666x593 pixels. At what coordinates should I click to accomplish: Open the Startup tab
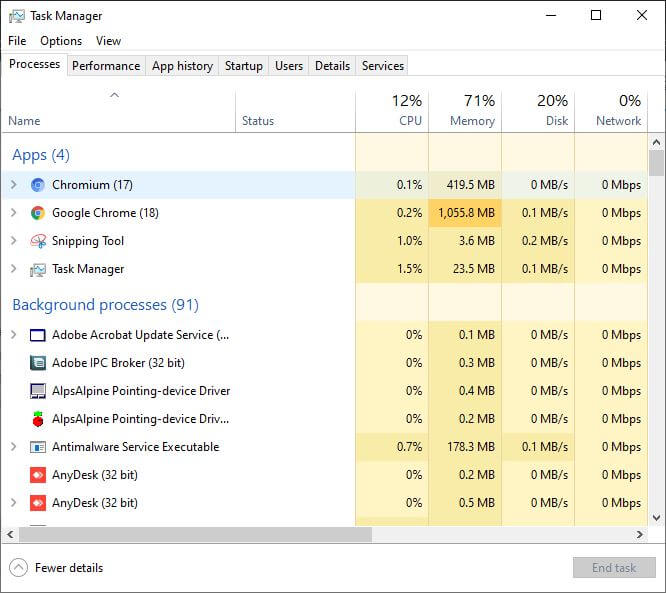coord(243,66)
